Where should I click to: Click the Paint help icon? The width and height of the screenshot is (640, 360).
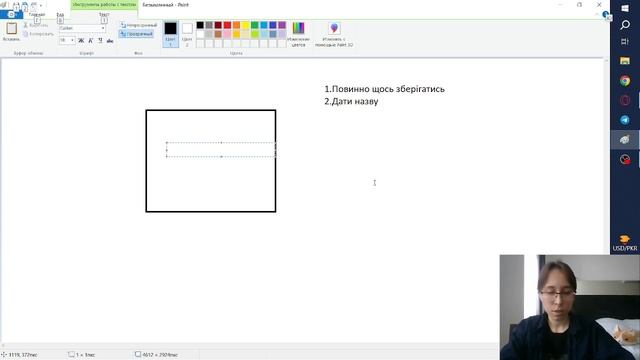[605, 14]
